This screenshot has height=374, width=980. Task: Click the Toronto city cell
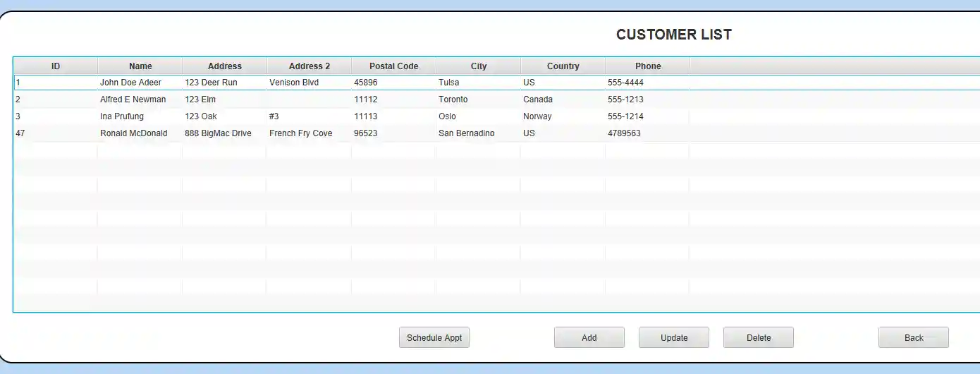tap(478, 99)
